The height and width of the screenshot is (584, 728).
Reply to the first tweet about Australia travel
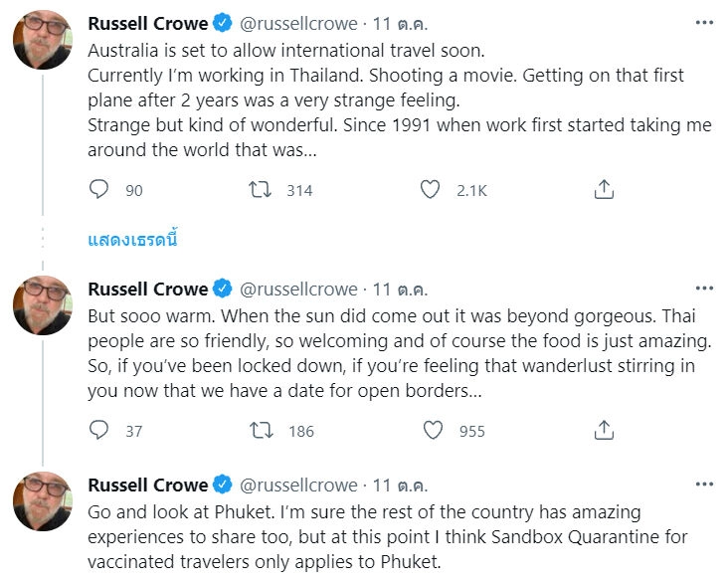pyautogui.click(x=99, y=189)
